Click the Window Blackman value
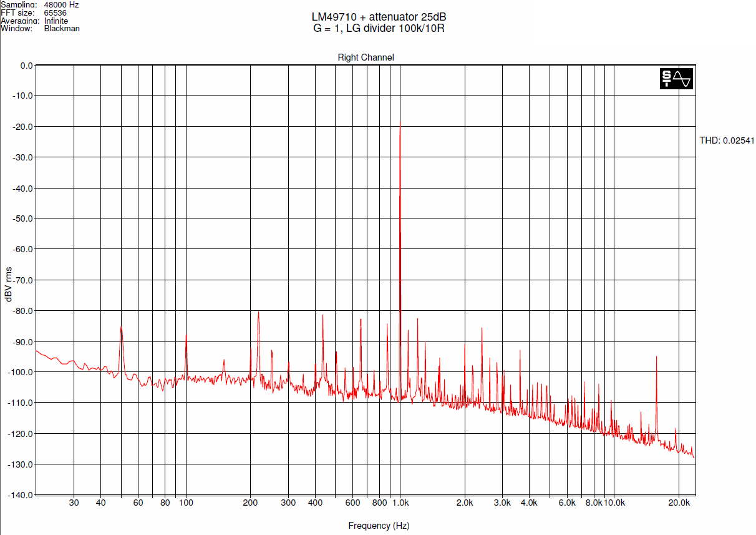Image resolution: width=756 pixels, height=535 pixels. (x=62, y=29)
